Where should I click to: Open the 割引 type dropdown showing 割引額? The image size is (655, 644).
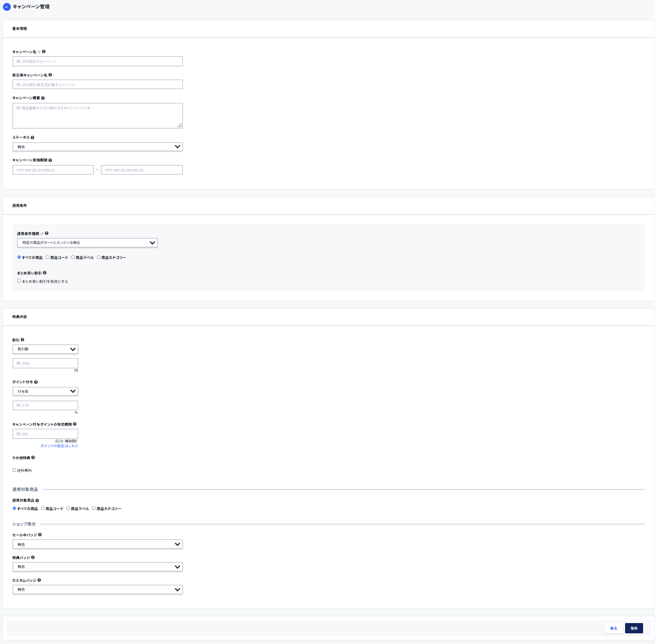tap(45, 349)
